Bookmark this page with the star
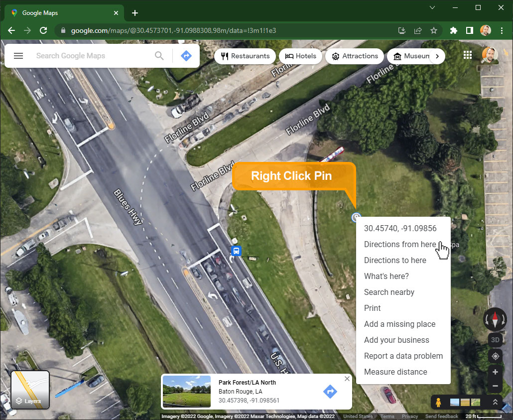 pyautogui.click(x=434, y=30)
